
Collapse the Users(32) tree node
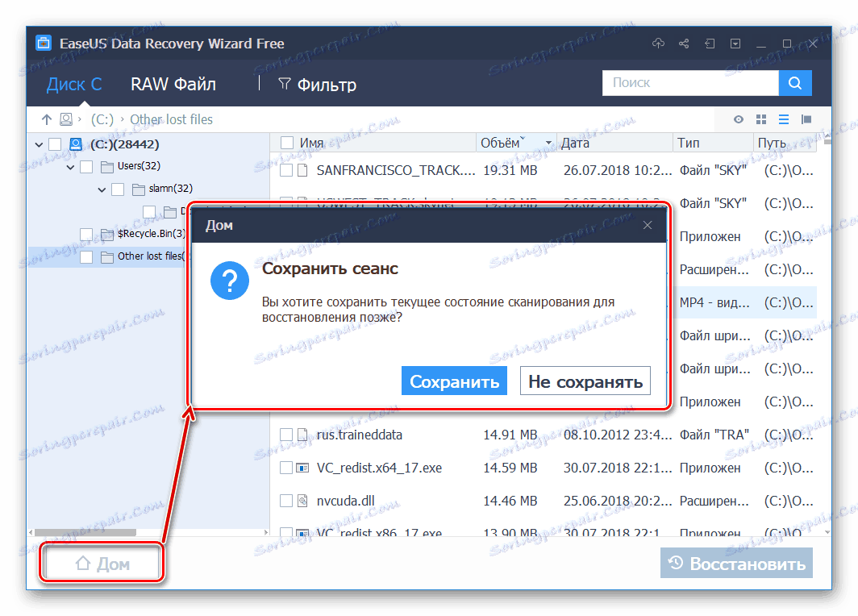click(x=70, y=165)
